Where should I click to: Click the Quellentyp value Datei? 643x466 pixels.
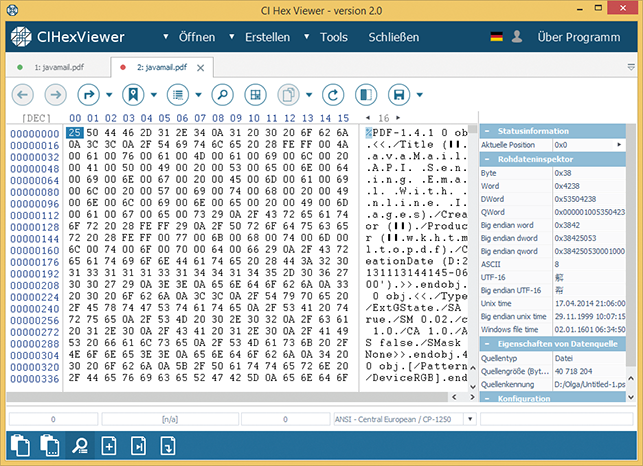[563, 358]
